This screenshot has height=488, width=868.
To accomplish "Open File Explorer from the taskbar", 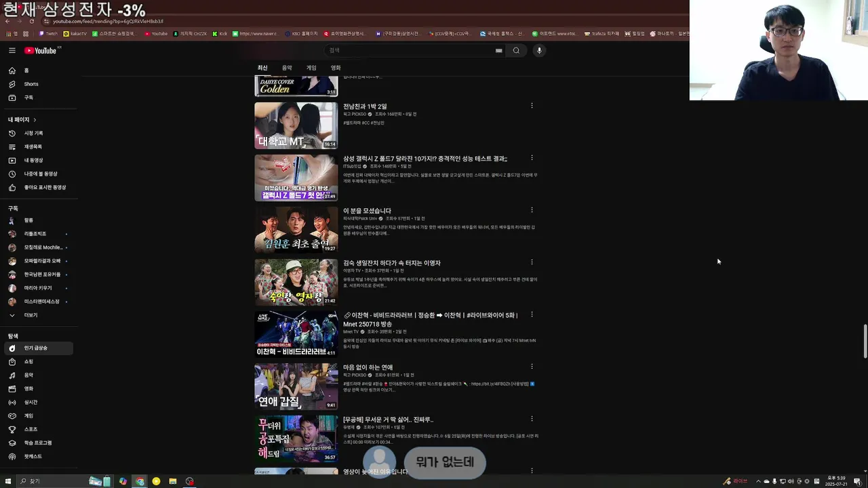I will (173, 481).
